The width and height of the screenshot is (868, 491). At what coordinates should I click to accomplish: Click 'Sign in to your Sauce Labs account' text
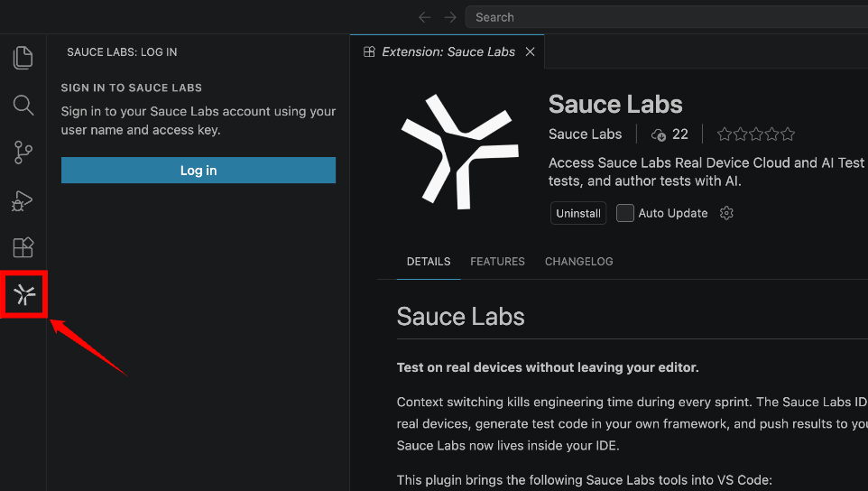click(199, 121)
